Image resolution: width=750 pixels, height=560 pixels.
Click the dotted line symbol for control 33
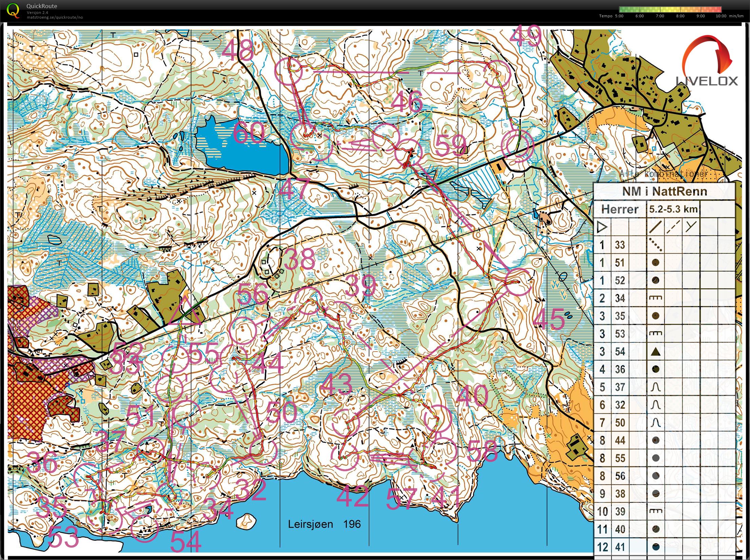655,245
